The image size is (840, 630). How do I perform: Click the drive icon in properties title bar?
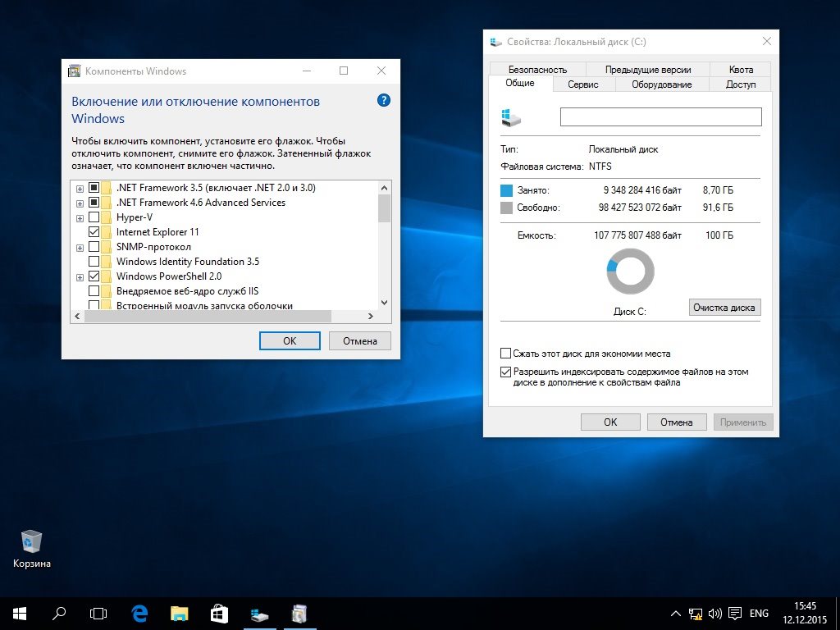[496, 42]
